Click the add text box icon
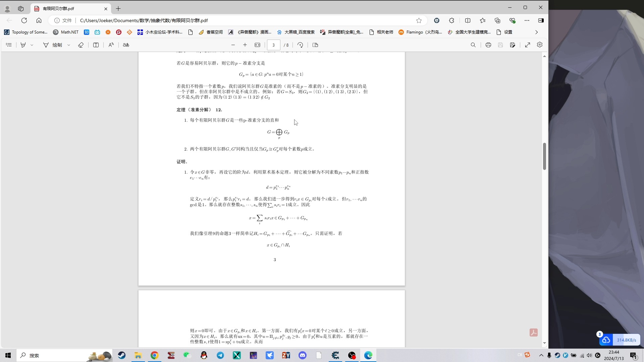 (96, 45)
